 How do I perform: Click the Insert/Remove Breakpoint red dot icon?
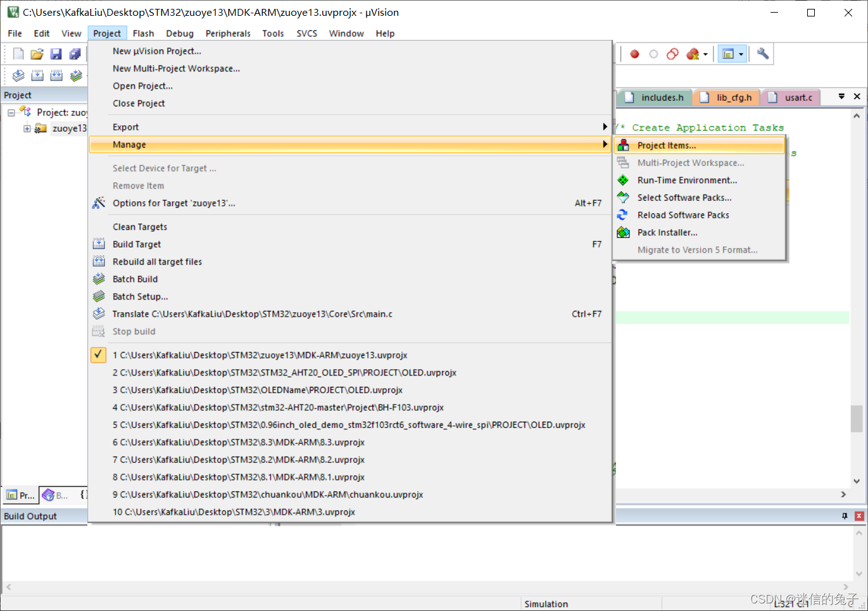click(x=634, y=54)
